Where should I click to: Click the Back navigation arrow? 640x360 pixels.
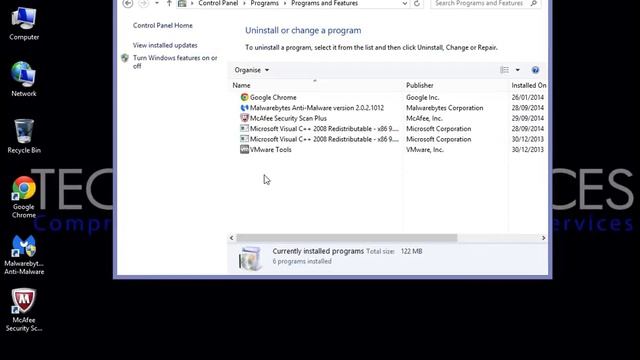click(x=128, y=3)
